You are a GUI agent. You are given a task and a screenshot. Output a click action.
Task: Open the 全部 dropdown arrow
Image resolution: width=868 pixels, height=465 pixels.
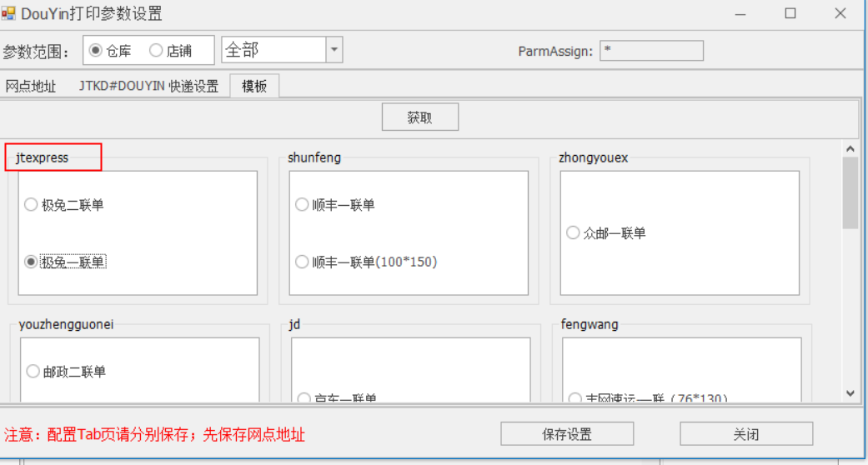click(334, 50)
